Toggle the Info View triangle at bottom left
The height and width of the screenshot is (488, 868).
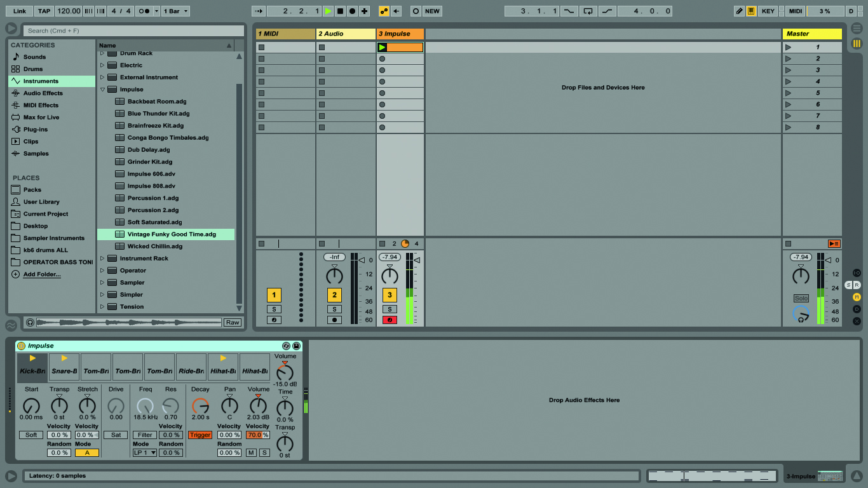[11, 475]
